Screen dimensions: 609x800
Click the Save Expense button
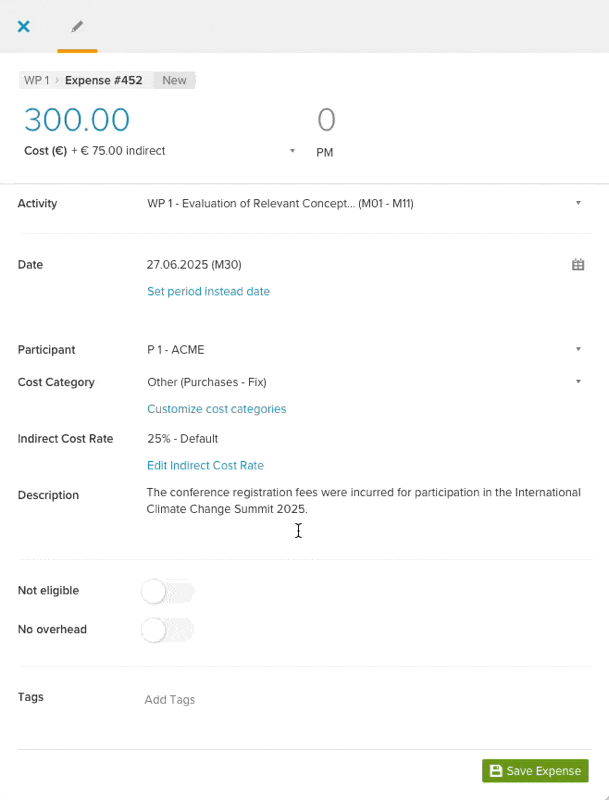click(535, 770)
